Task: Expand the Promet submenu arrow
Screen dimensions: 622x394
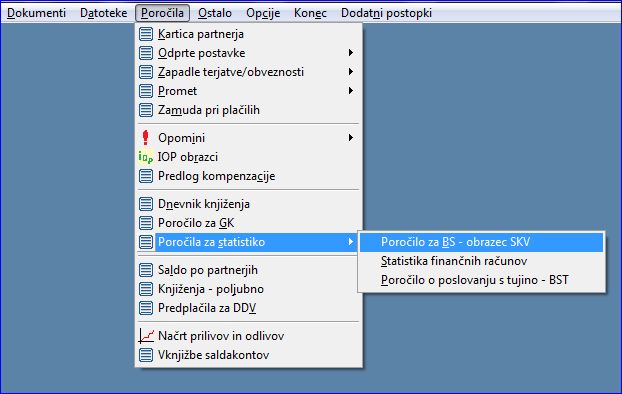Action: pos(351,91)
